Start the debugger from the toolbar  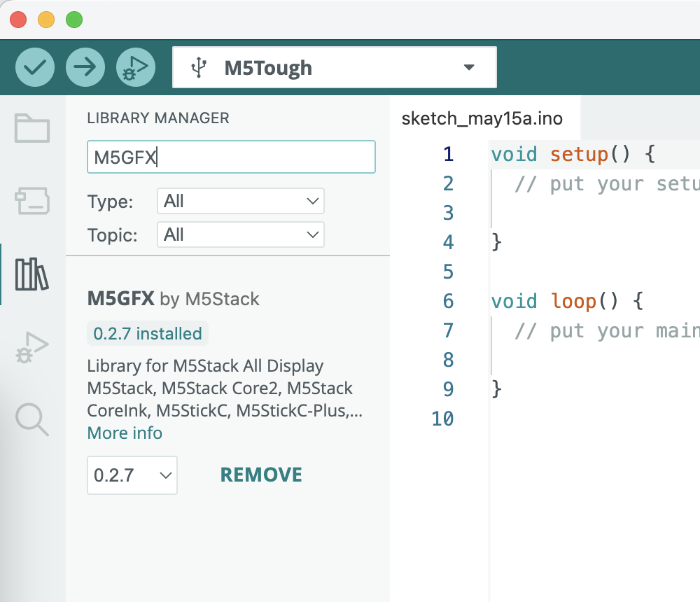pyautogui.click(x=136, y=67)
